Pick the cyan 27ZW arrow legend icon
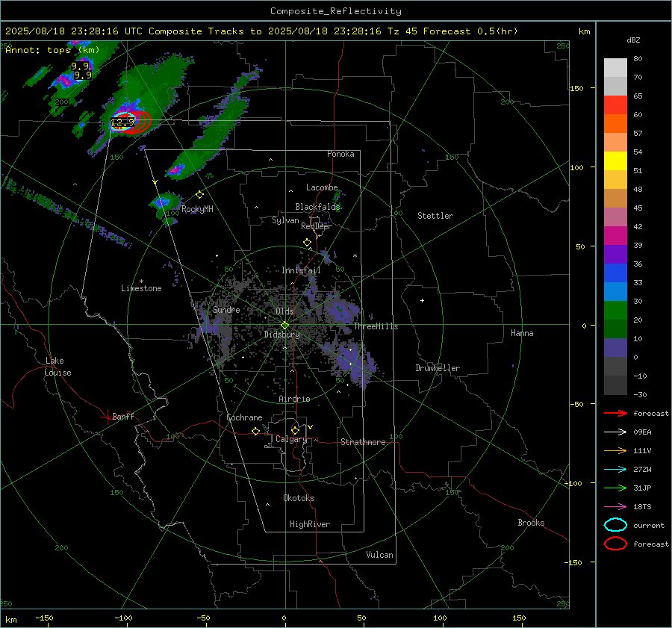Viewport: 672px width, 628px height. tap(615, 470)
